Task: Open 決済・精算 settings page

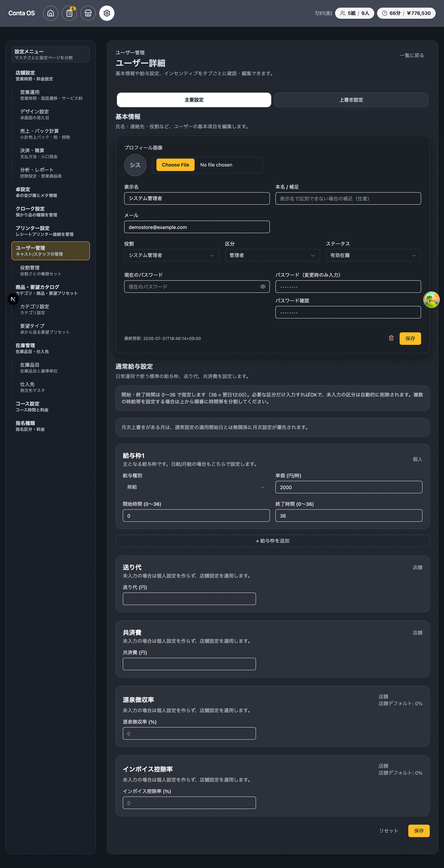Action: [x=53, y=153]
